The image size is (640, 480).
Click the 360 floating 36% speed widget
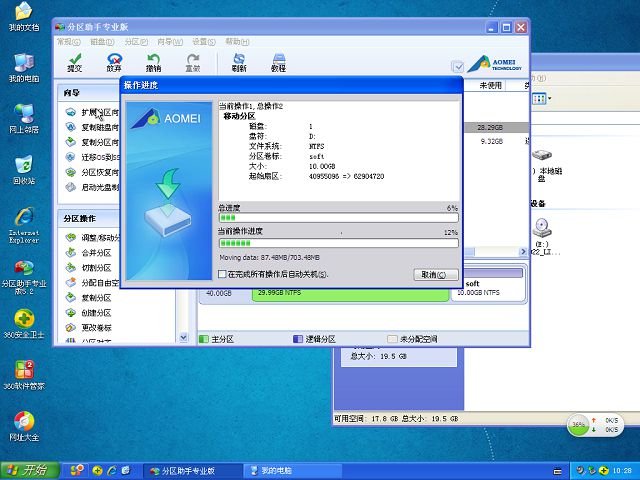click(x=595, y=425)
